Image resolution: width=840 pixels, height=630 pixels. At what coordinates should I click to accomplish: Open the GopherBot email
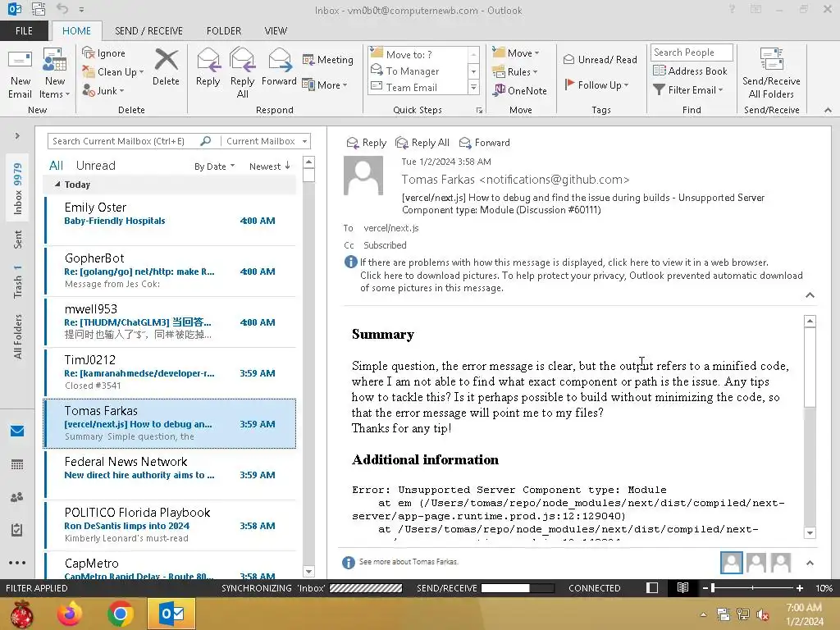[170, 271]
